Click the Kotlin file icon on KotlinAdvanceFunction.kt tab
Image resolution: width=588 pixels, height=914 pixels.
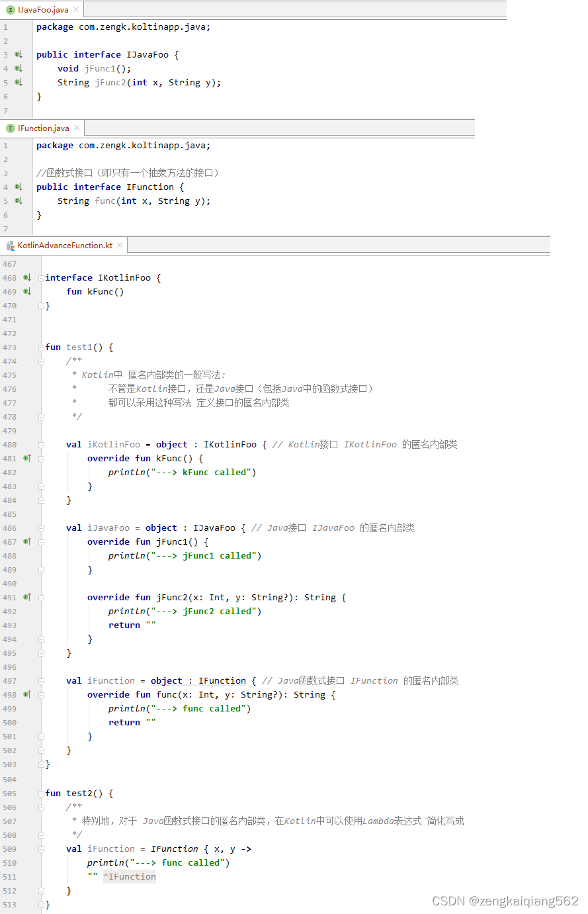tap(11, 246)
